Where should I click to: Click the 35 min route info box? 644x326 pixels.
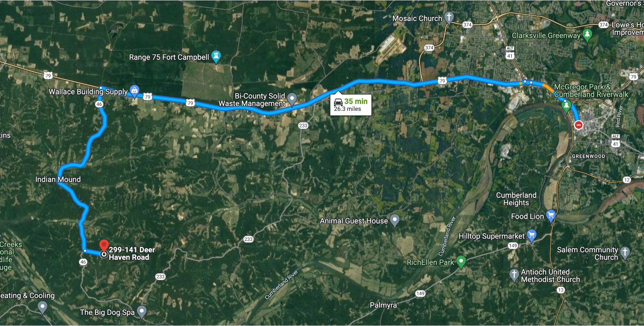(x=351, y=105)
